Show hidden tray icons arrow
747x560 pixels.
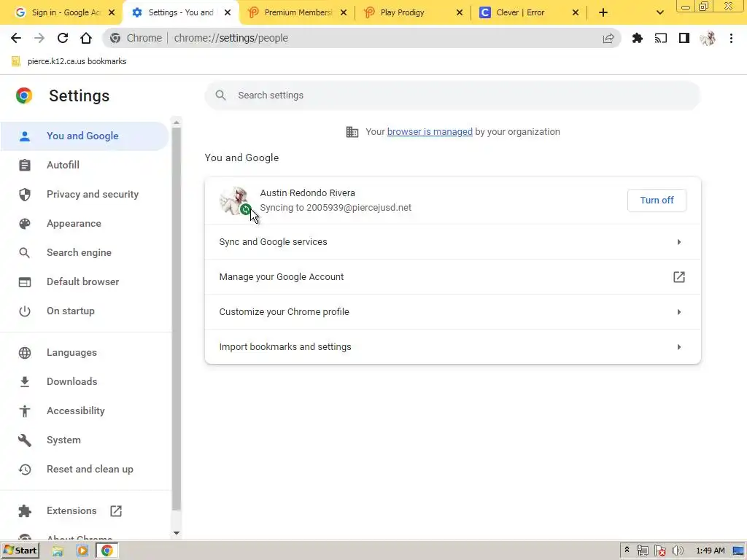pyautogui.click(x=627, y=551)
